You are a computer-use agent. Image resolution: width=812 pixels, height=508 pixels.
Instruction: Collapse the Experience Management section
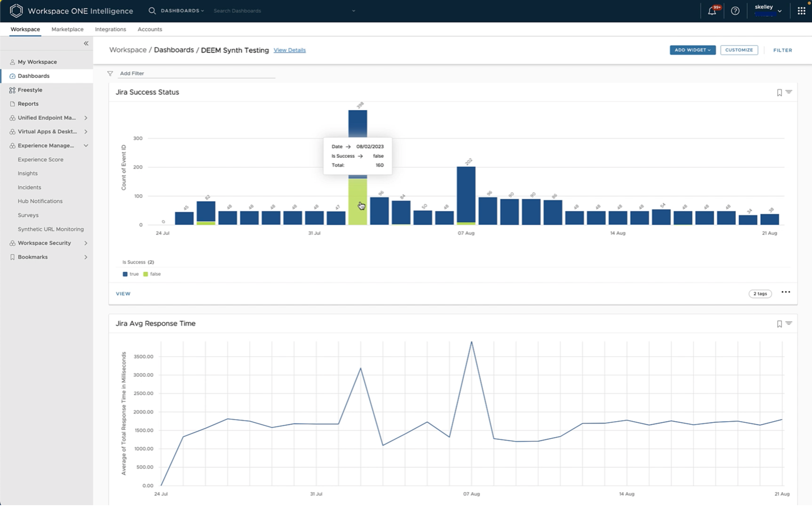click(86, 146)
